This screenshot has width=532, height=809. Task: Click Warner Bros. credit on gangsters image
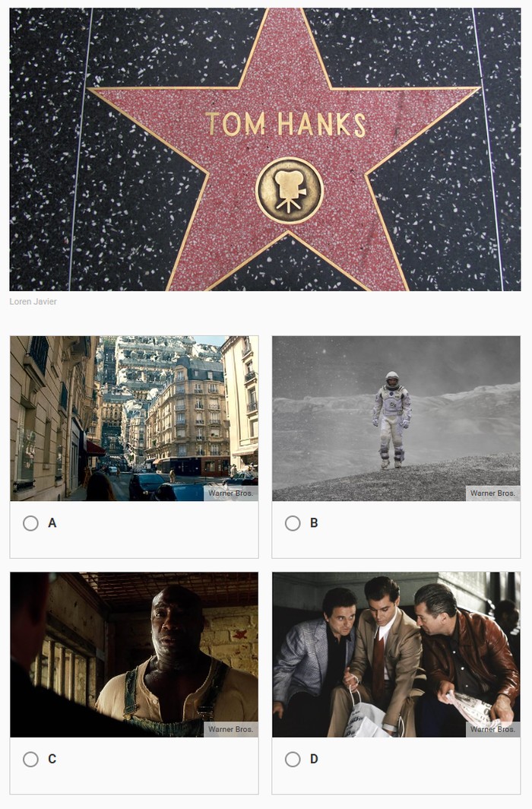(492, 730)
